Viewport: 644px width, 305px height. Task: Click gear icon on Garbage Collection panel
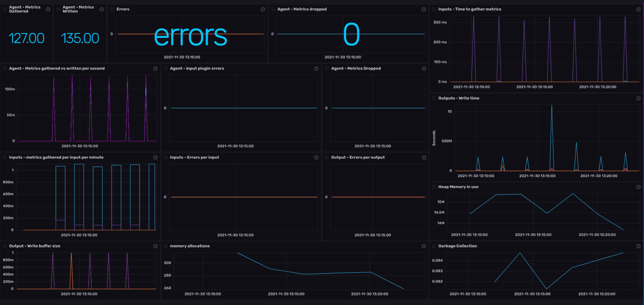(639, 246)
